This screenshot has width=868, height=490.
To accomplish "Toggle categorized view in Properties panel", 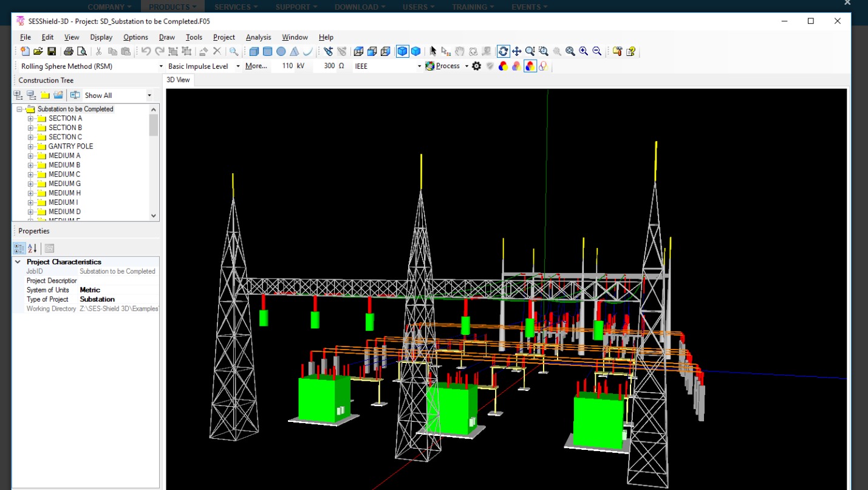I will [x=19, y=248].
